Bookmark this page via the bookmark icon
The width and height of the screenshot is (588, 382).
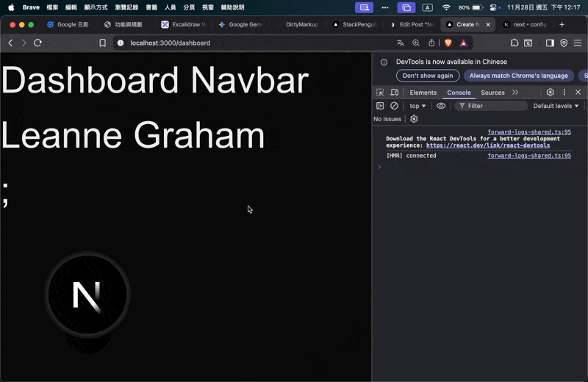click(103, 43)
